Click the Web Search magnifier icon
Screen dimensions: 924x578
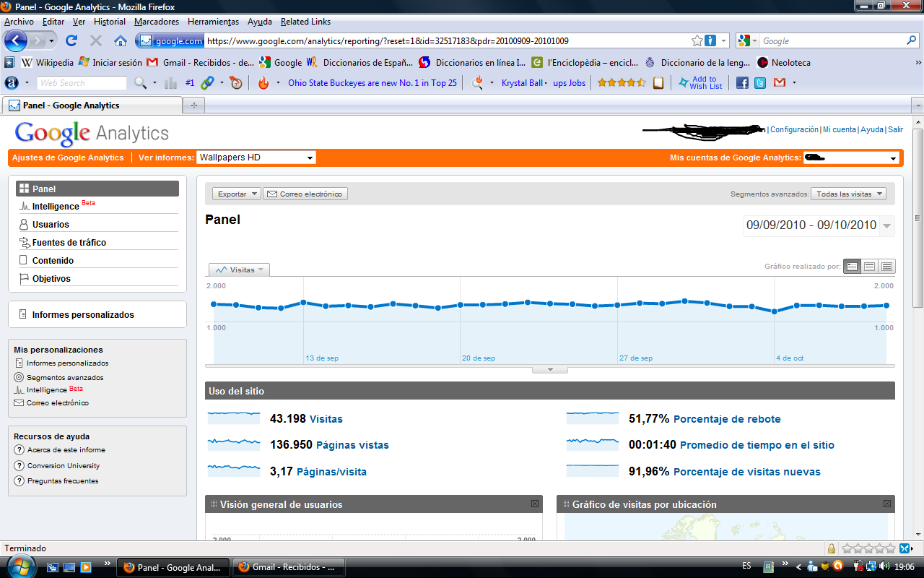tap(140, 83)
